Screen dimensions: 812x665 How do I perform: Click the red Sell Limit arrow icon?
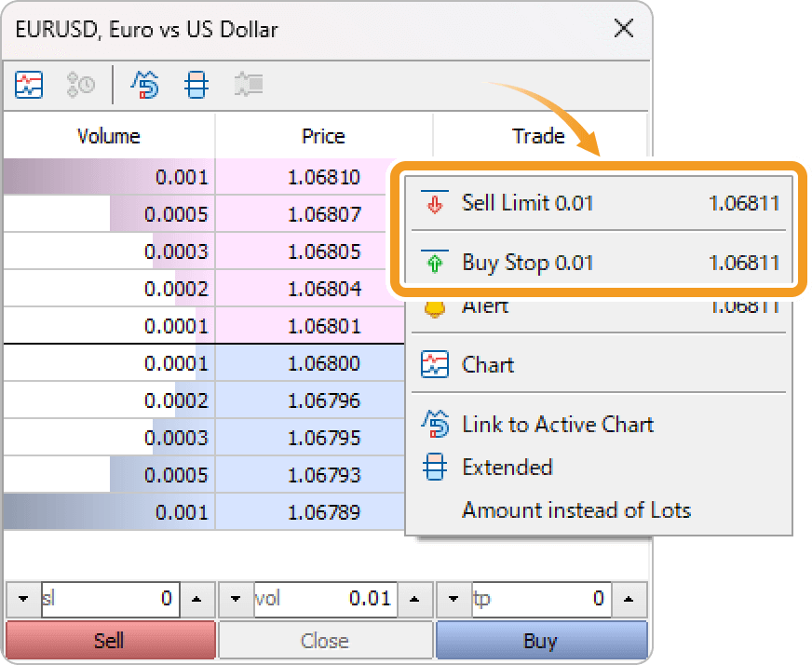coord(434,203)
